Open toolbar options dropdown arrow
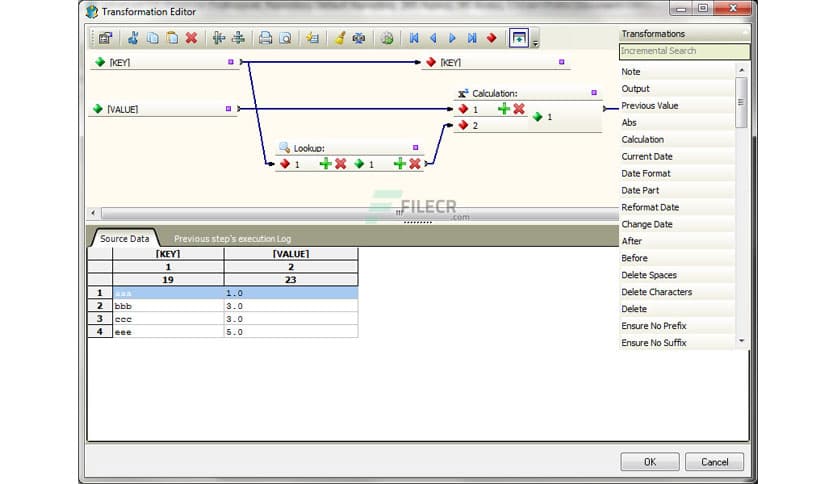This screenshot has height=484, width=836. pyautogui.click(x=535, y=44)
